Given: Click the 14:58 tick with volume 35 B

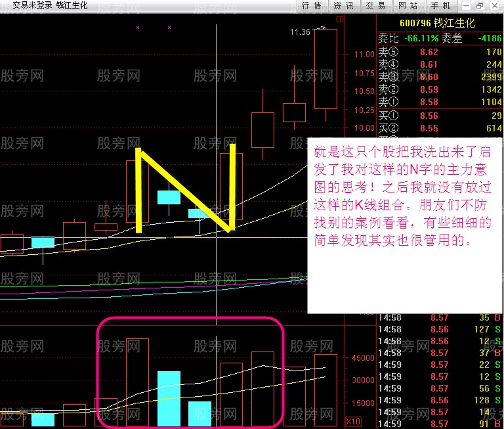Looking at the screenshot, I should (x=440, y=318).
